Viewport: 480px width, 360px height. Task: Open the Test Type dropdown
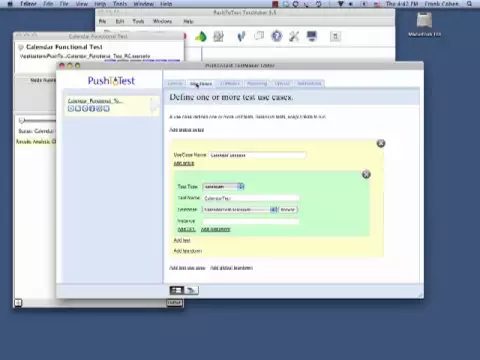224,187
